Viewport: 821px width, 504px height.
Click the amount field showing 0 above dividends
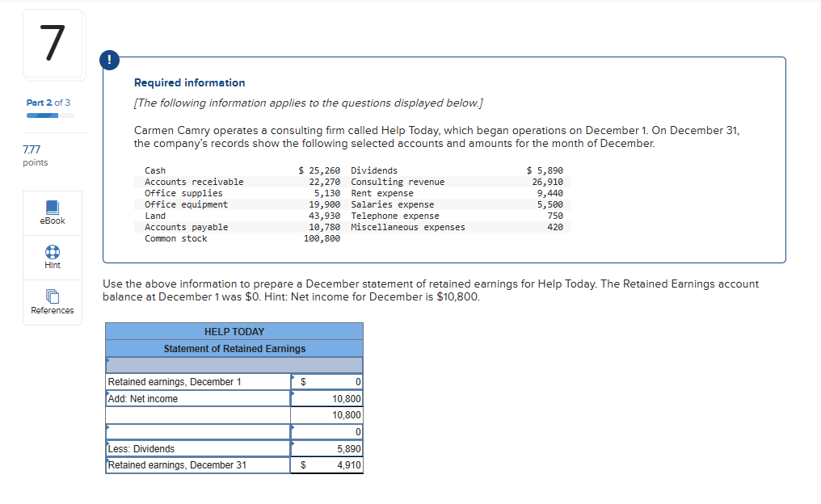(326, 432)
